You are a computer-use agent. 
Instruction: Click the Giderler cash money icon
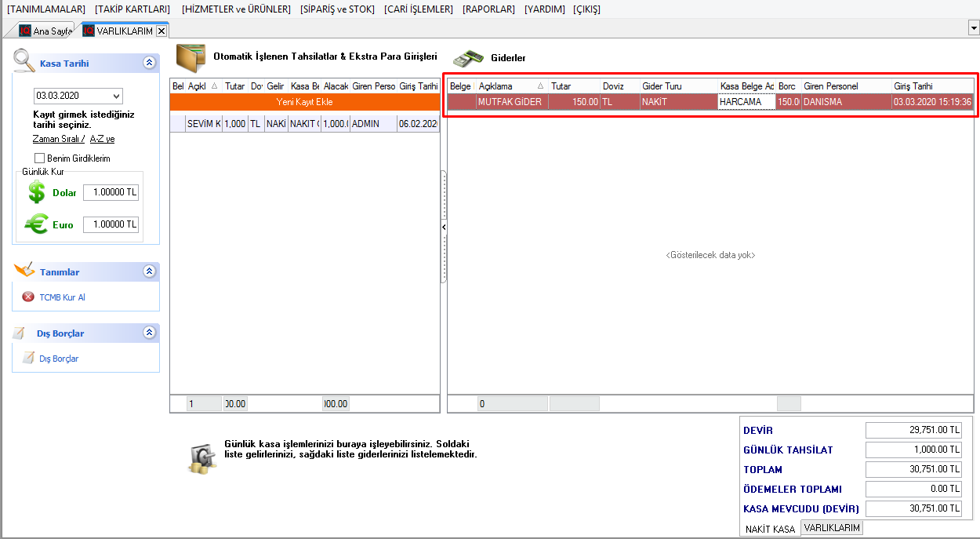pos(470,58)
